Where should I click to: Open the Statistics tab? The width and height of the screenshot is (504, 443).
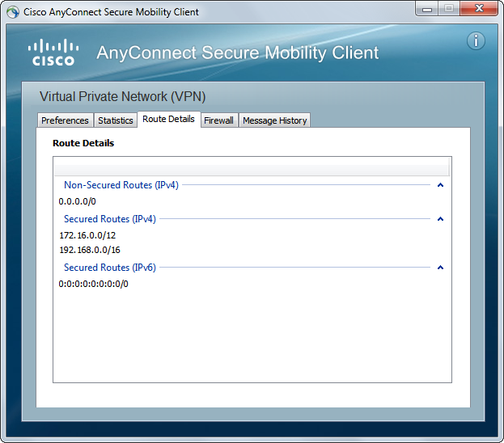[116, 120]
